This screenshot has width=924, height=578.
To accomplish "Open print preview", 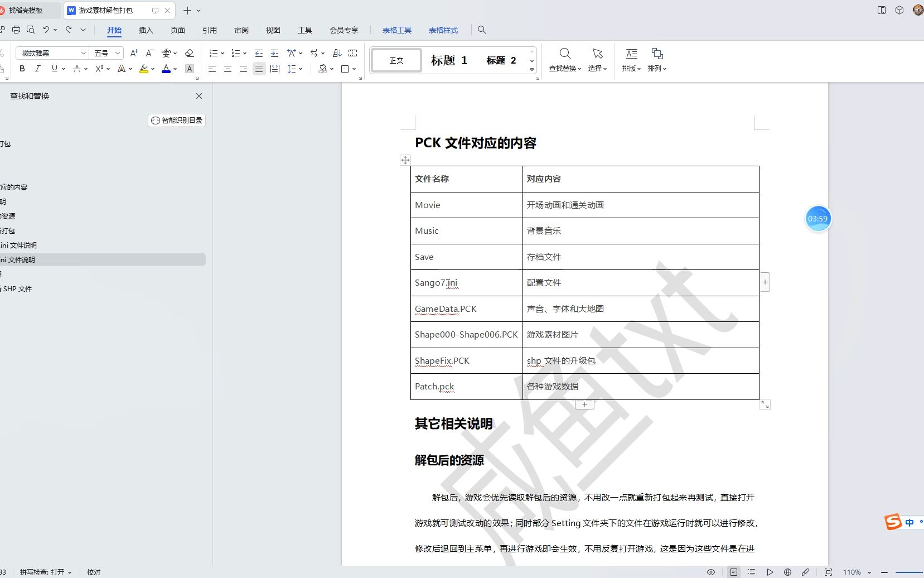I will pos(31,30).
